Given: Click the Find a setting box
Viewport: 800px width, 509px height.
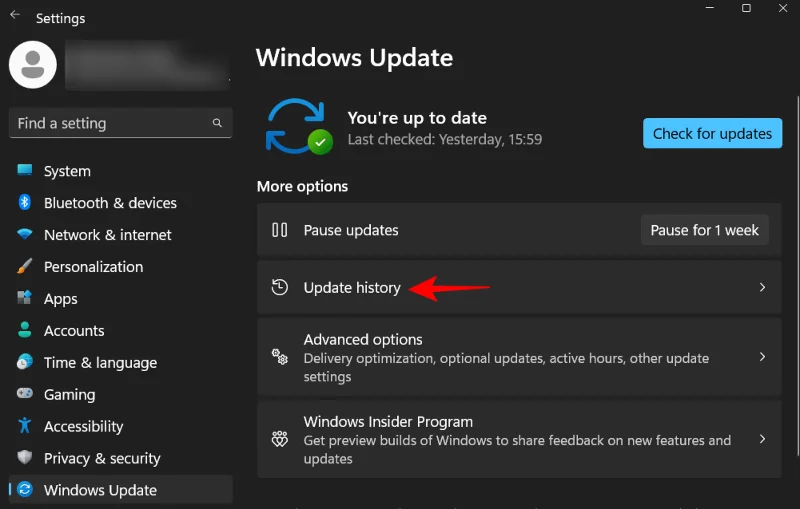Looking at the screenshot, I should pos(120,123).
